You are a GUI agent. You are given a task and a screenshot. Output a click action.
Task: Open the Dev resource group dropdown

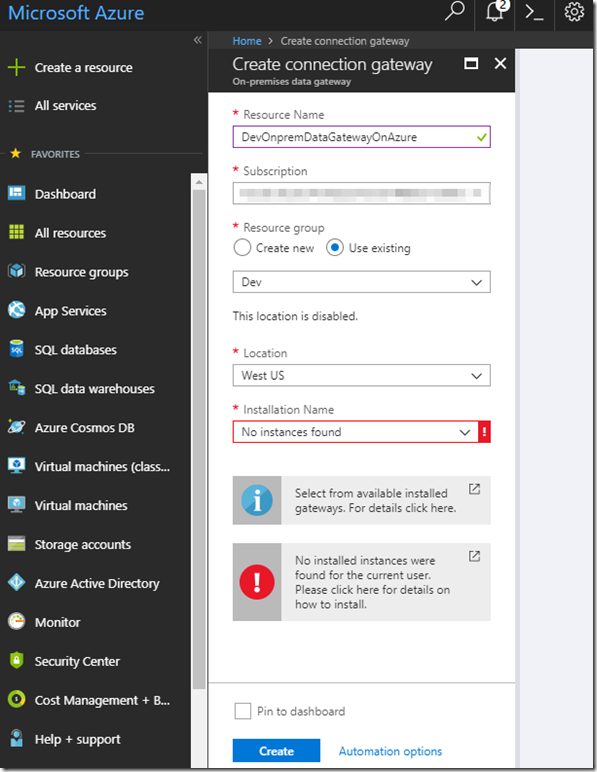pyautogui.click(x=361, y=282)
